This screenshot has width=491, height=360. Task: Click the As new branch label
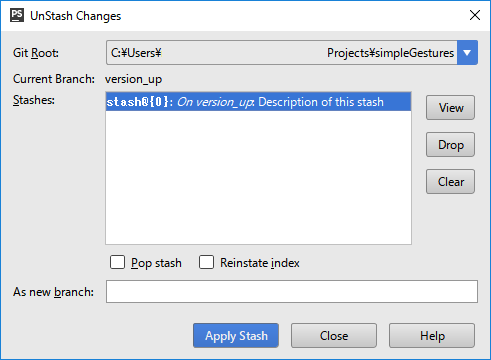53,292
